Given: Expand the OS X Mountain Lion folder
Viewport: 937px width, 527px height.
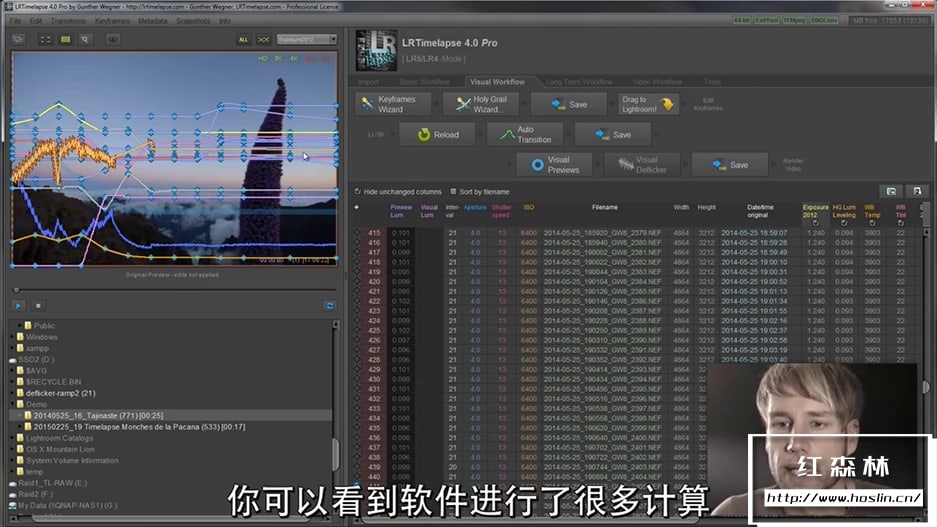Looking at the screenshot, I should coord(13,449).
